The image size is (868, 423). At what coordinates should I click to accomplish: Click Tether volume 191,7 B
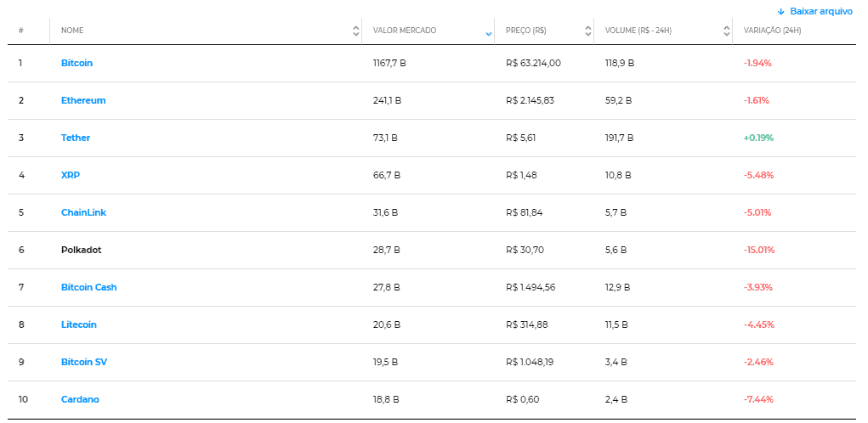pyautogui.click(x=619, y=138)
